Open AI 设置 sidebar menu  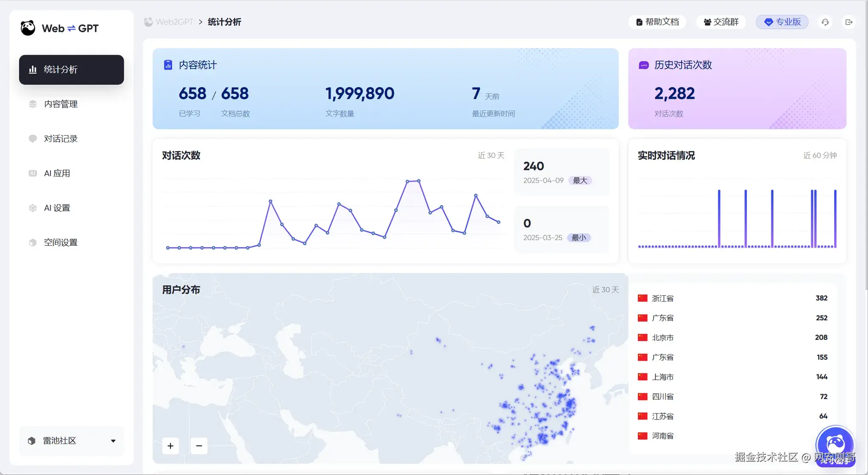point(57,208)
